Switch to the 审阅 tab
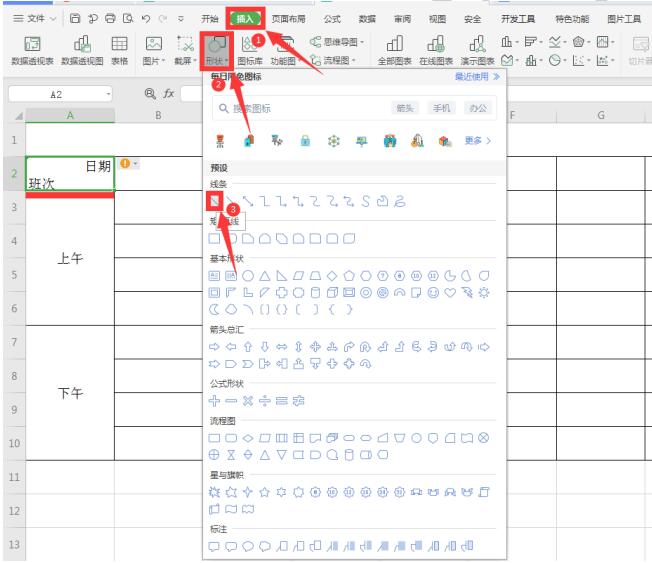 [x=402, y=19]
